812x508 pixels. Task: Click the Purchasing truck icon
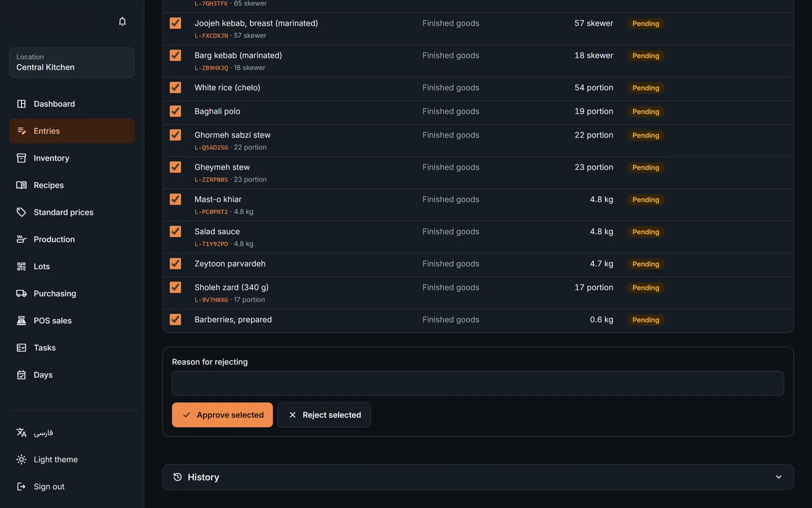click(x=21, y=294)
